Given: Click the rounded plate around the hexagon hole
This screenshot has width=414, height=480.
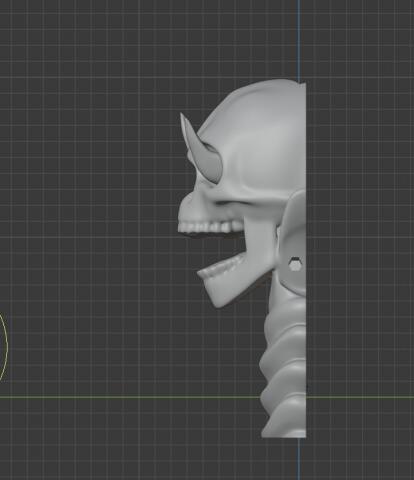Looking at the screenshot, I should [293, 243].
